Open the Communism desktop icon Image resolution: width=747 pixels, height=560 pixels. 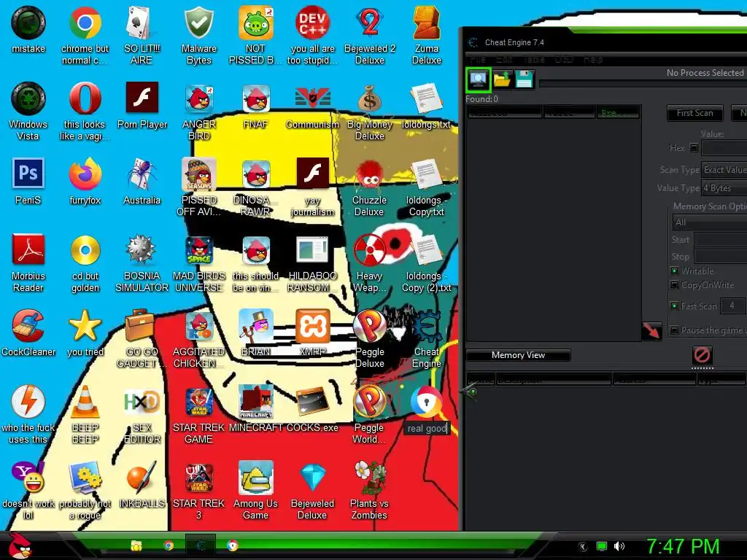click(312, 98)
